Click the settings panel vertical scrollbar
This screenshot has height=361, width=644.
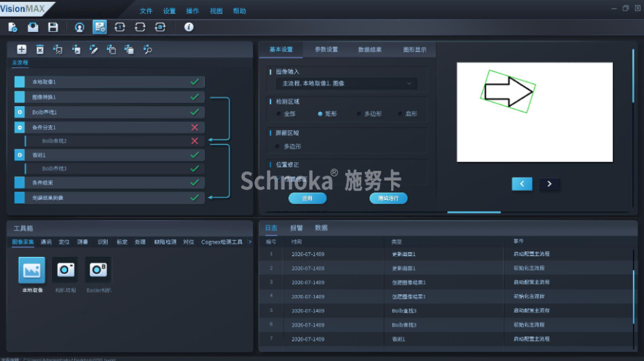pyautogui.click(x=634, y=76)
